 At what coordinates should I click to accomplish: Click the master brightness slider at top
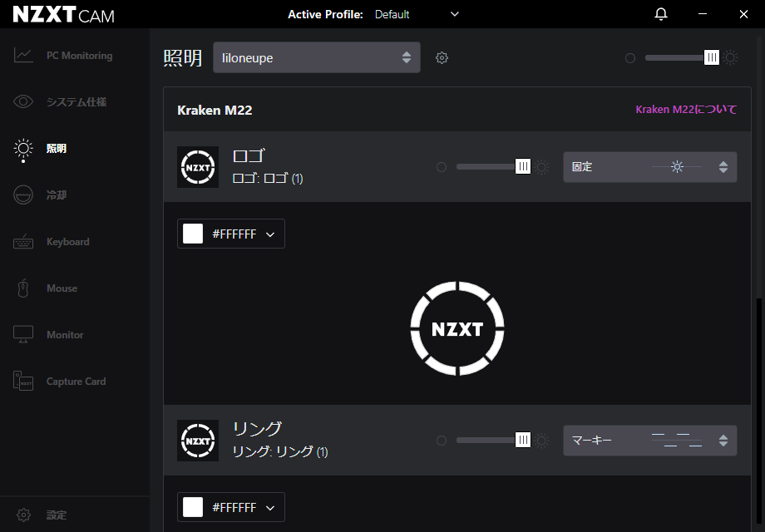(x=711, y=57)
